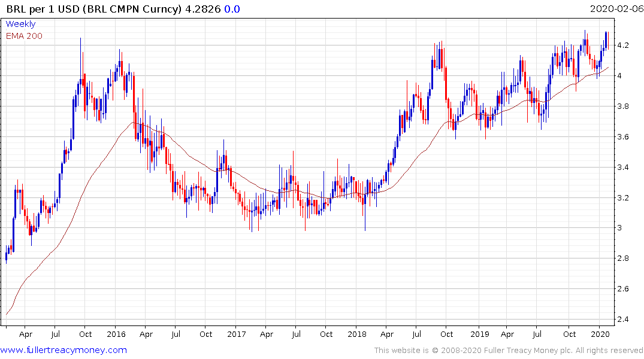The height and width of the screenshot is (359, 644).
Task: Click the '2018' x-axis year label
Action: coord(357,334)
